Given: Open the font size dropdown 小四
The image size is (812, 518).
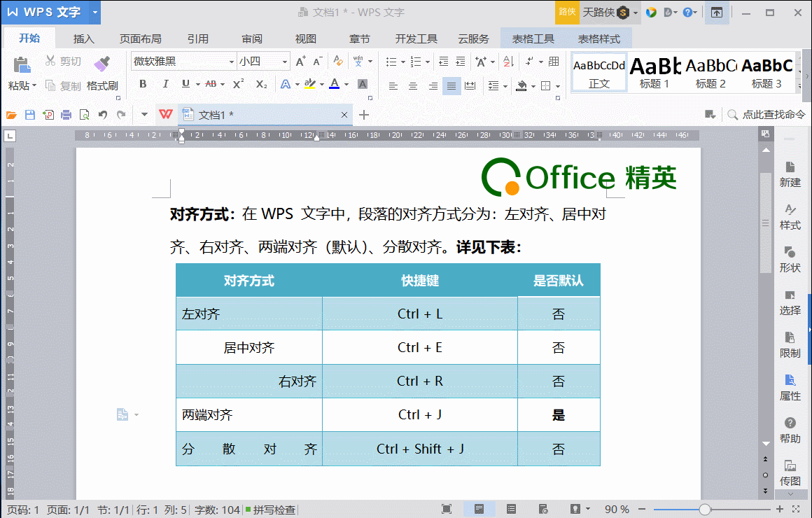Looking at the screenshot, I should [x=284, y=62].
